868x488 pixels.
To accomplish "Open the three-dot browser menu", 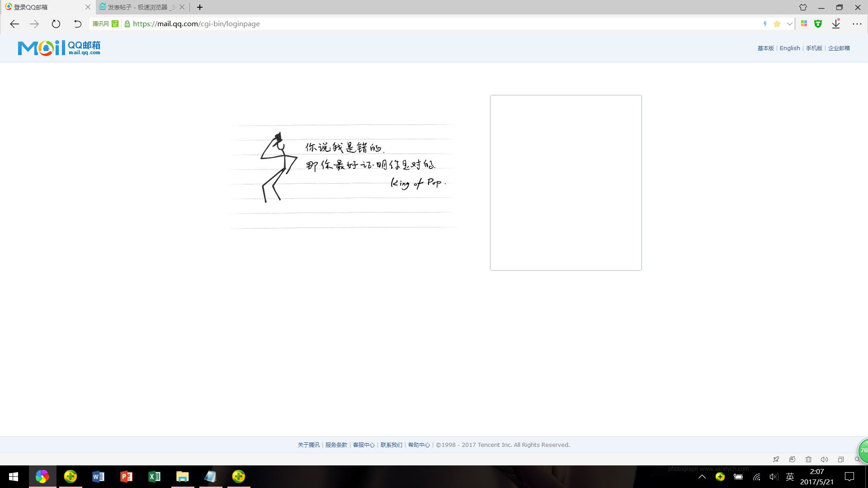I will click(857, 24).
